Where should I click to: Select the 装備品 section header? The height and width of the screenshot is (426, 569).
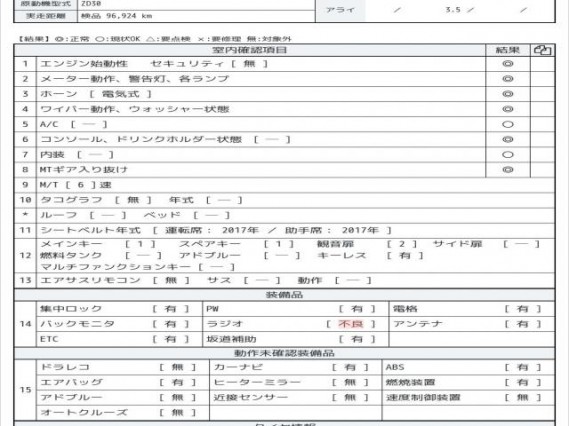pyautogui.click(x=284, y=295)
